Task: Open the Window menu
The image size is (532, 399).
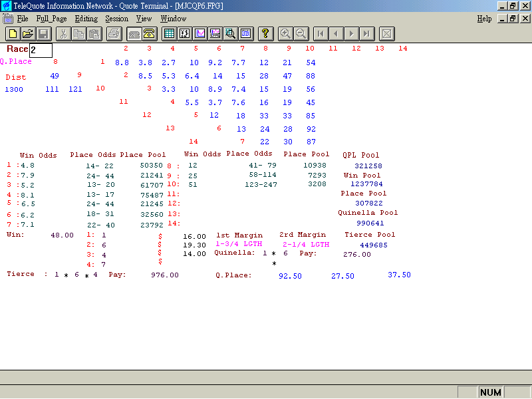Action: 174,19
